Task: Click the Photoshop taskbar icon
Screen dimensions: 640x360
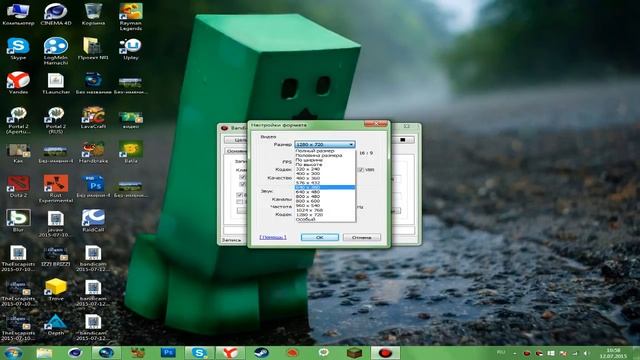Action: click(x=168, y=353)
